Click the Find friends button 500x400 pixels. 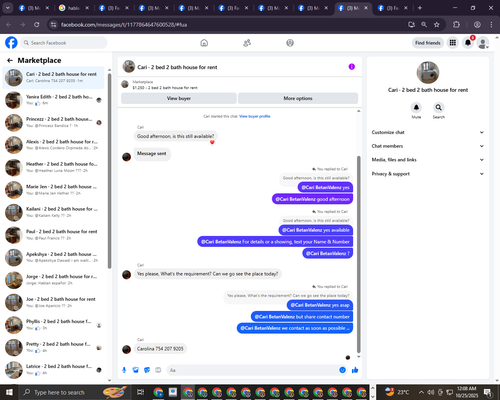[428, 43]
